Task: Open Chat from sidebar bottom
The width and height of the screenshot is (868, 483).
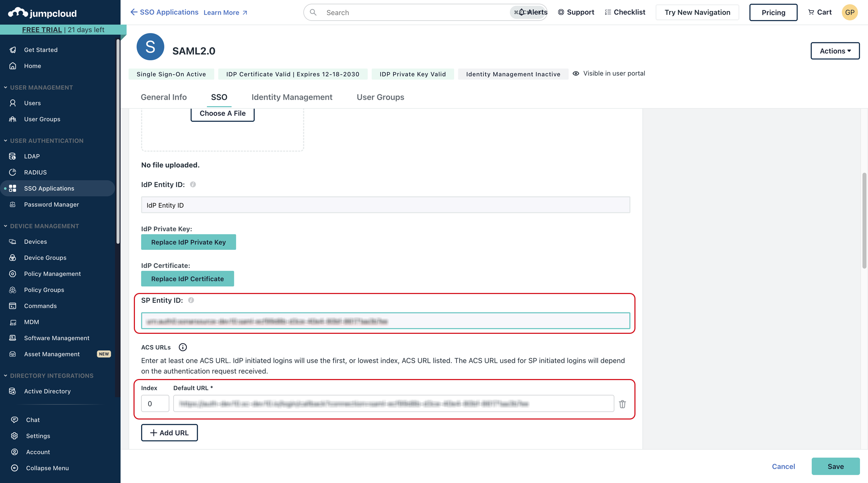Action: [33, 420]
